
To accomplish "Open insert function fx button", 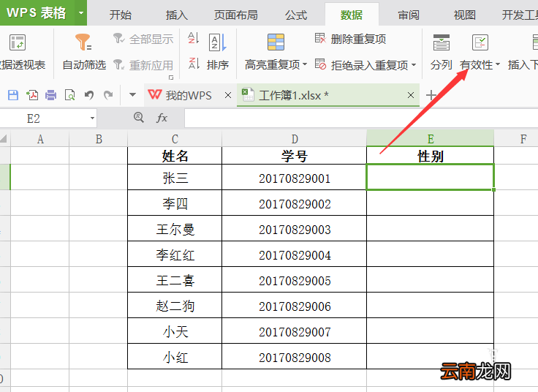I will pos(162,118).
